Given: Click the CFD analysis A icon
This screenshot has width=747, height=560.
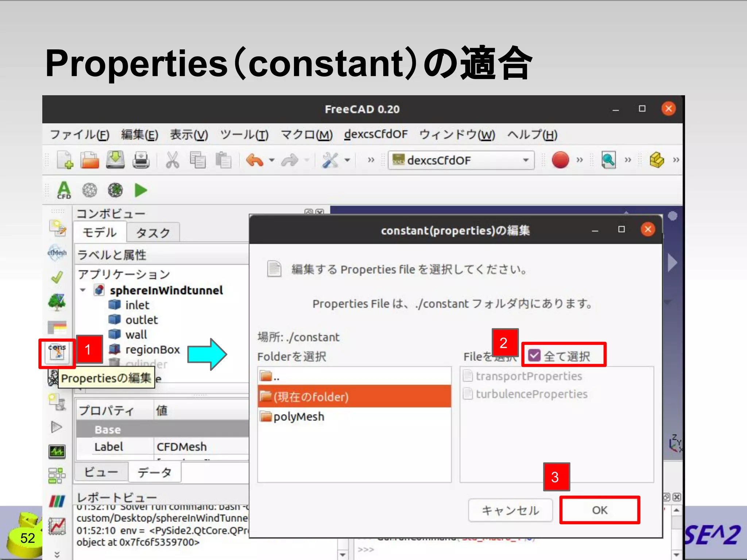Looking at the screenshot, I should click(64, 190).
